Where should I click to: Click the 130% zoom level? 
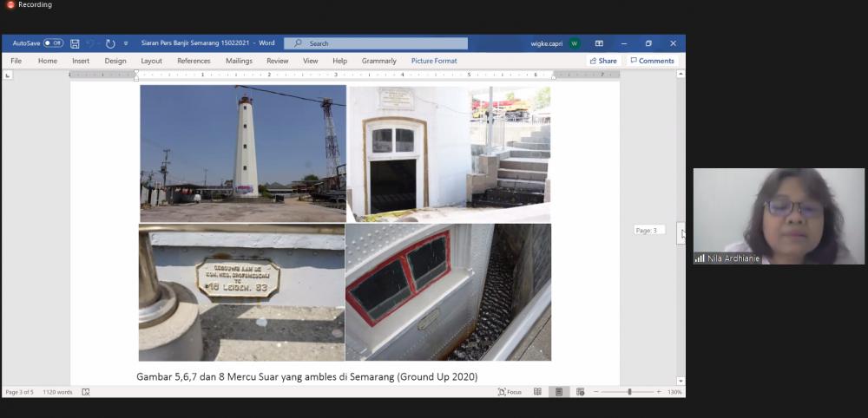(674, 392)
